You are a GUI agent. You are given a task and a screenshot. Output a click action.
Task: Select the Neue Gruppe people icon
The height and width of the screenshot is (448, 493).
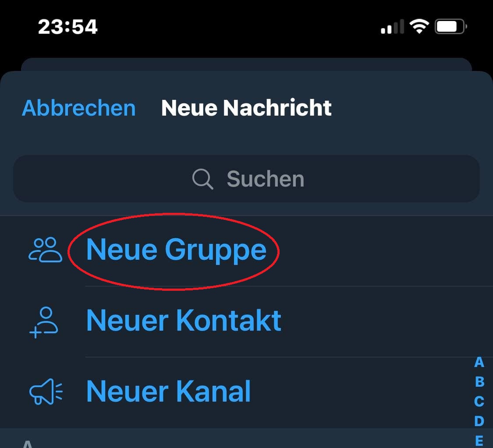[x=45, y=248]
